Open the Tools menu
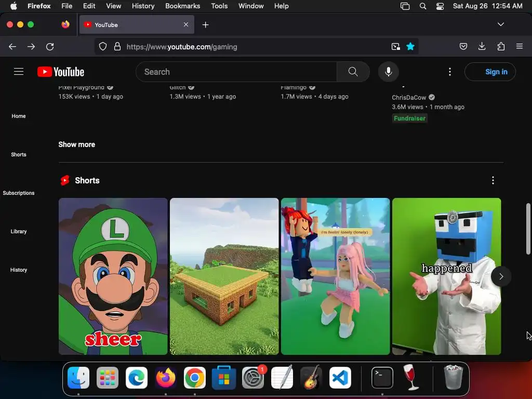 pyautogui.click(x=219, y=6)
